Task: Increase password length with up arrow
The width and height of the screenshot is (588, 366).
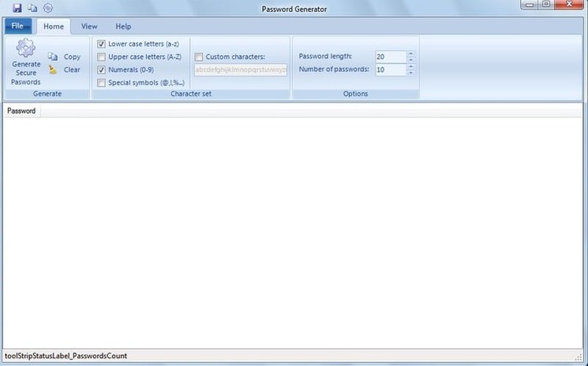Action: (x=411, y=54)
